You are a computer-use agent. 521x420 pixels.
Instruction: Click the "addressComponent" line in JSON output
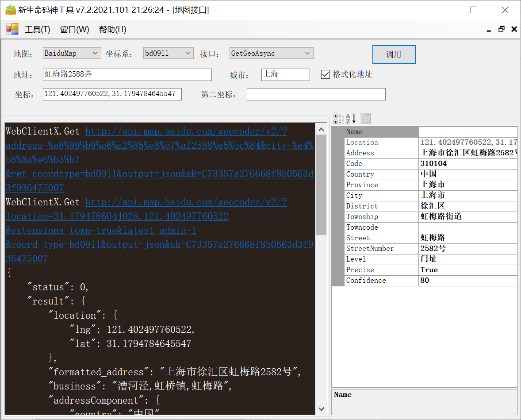pos(104,400)
